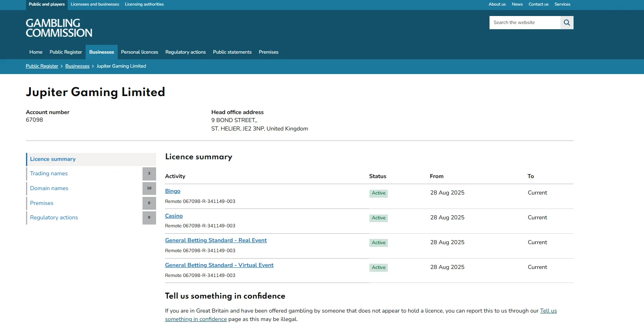Open Domain names side menu item
644x333 pixels.
49,189
